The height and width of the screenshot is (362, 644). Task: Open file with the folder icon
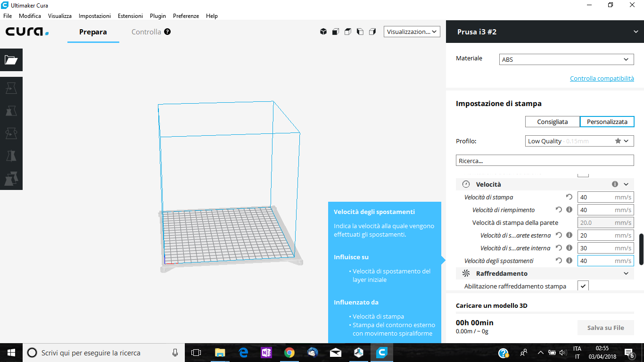click(11, 60)
